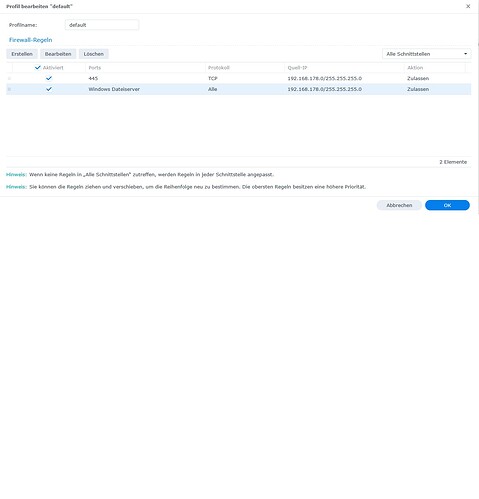Click the drag handle of port 445 rule

pos(9,79)
